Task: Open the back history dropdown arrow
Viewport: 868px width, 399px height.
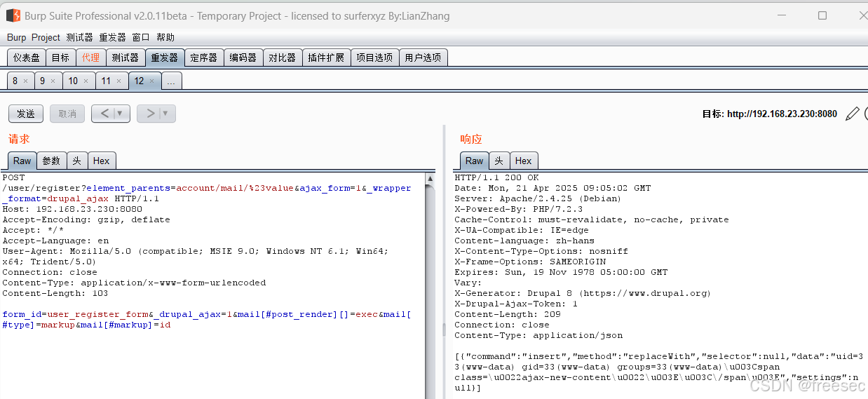Action: pyautogui.click(x=121, y=114)
